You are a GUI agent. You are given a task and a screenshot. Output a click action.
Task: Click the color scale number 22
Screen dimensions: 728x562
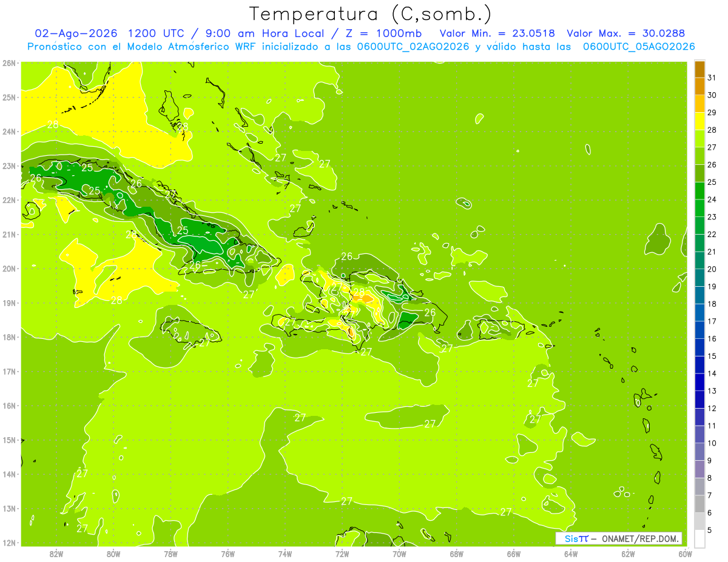click(712, 235)
